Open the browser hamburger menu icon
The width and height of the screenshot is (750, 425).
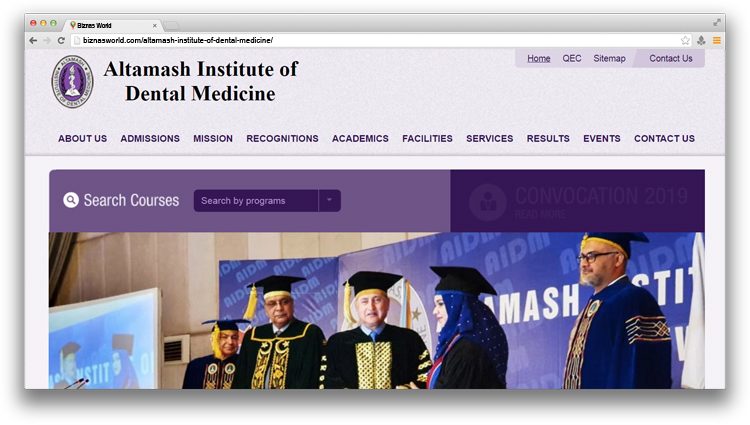717,41
